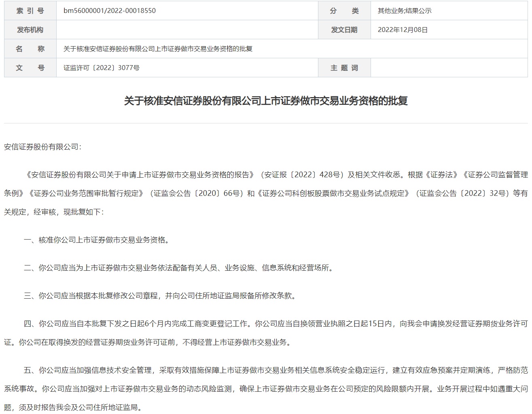
Task: Click item 四 about 6个月内完成工商变更登记
Action: point(276,324)
